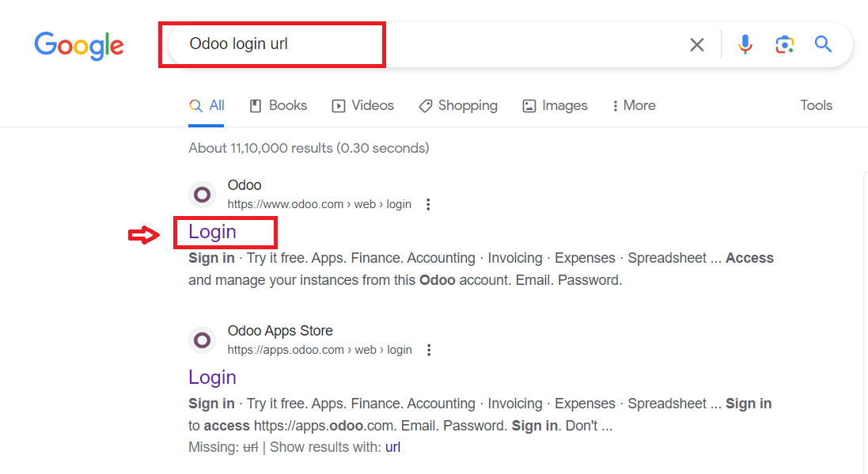Start voice search with the microphone icon
Screen dimensions: 868x474
[x=745, y=45]
